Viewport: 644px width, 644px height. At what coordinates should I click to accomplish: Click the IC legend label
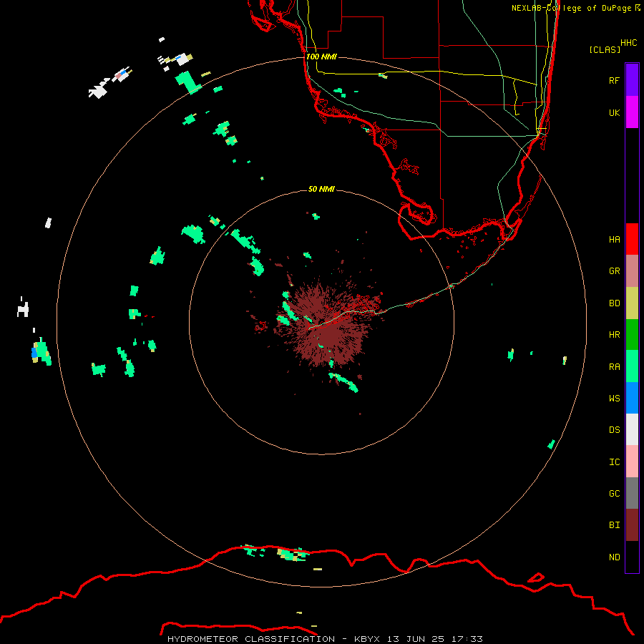pyautogui.click(x=614, y=462)
